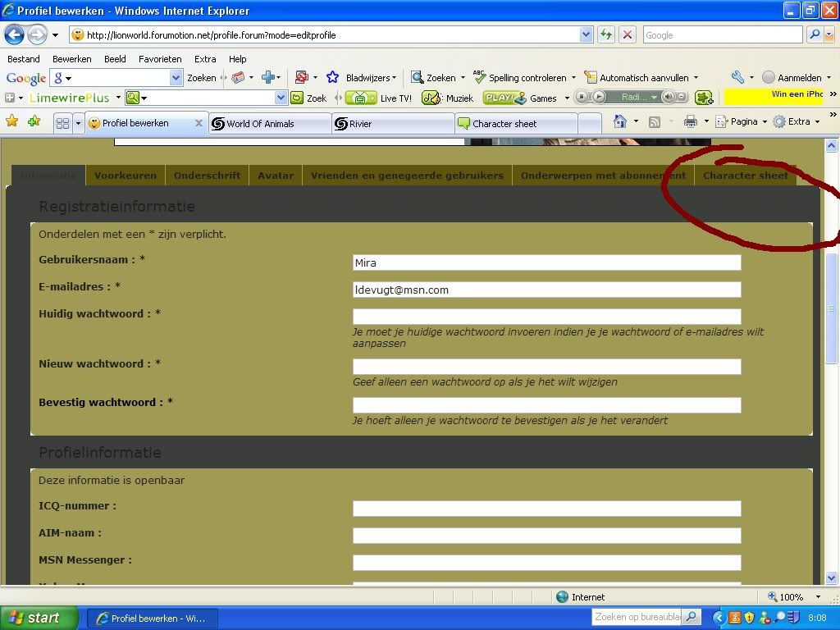Click the ICQ-nummer field
Image resolution: width=840 pixels, height=630 pixels.
(546, 509)
